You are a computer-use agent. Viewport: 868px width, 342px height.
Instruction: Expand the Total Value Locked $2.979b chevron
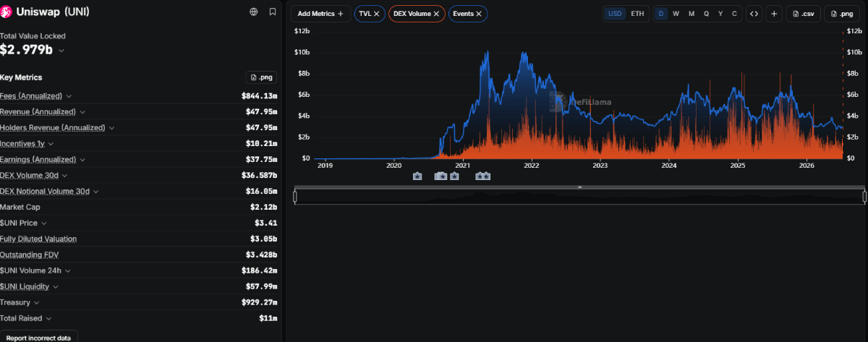pos(61,51)
